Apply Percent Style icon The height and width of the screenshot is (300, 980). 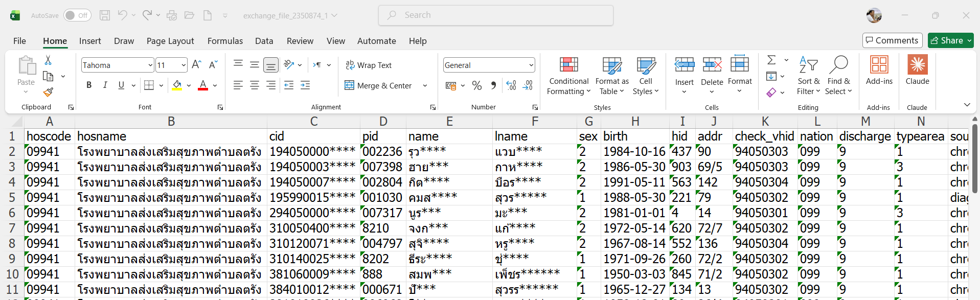(477, 85)
